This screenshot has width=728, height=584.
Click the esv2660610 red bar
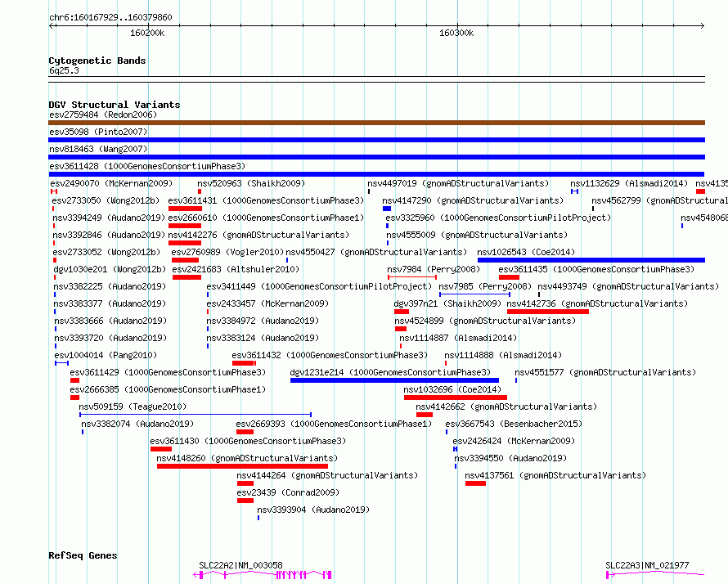tap(185, 226)
